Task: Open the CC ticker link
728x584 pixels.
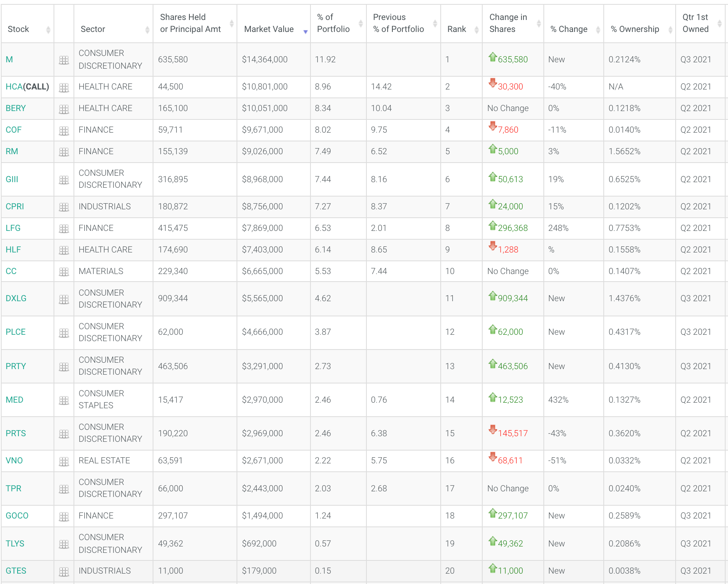Action: pos(11,271)
